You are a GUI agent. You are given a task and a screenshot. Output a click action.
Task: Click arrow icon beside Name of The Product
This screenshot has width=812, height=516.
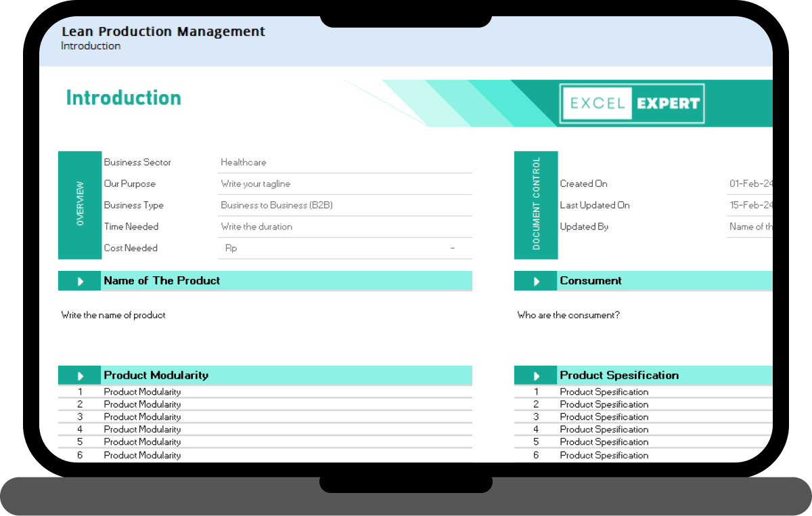click(x=80, y=281)
